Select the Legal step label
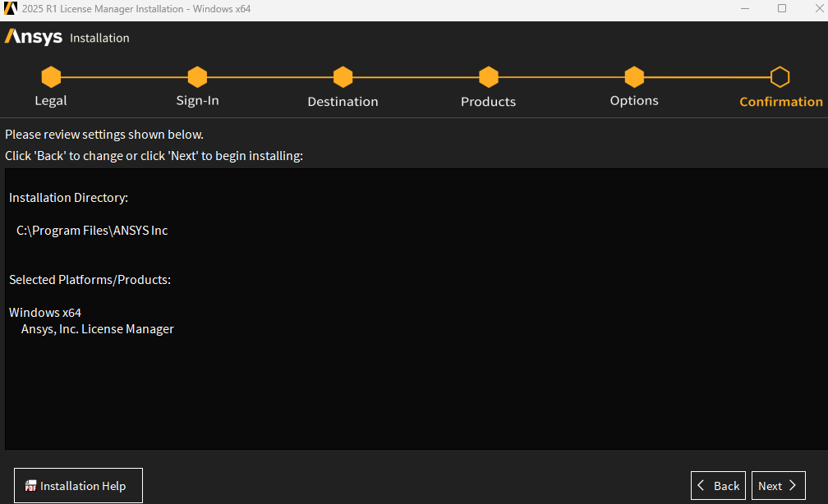This screenshot has width=828, height=504. coord(51,101)
